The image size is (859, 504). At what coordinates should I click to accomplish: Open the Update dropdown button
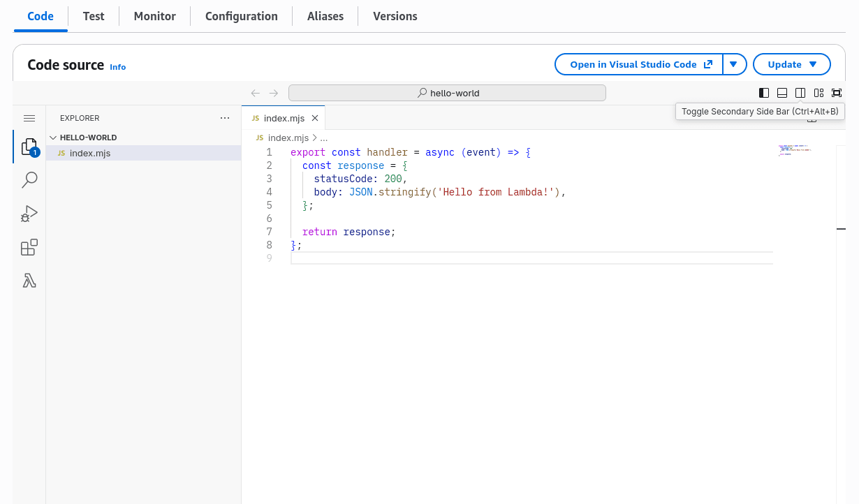click(x=792, y=64)
